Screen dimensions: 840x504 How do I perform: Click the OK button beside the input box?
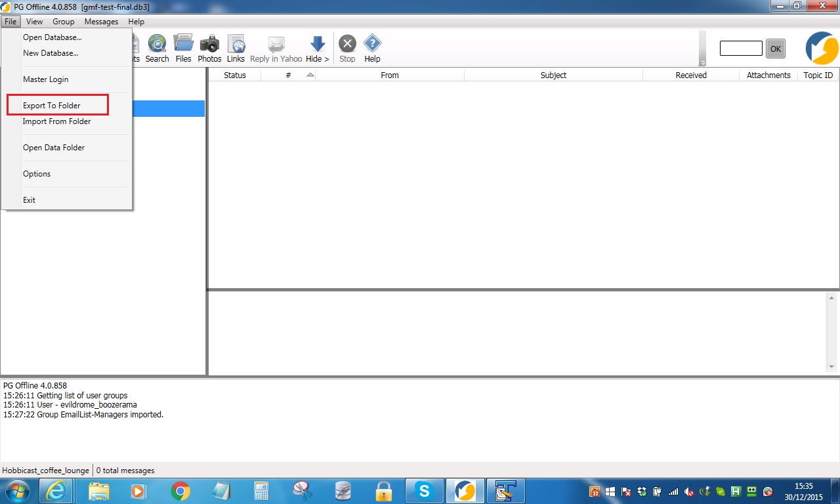point(776,49)
